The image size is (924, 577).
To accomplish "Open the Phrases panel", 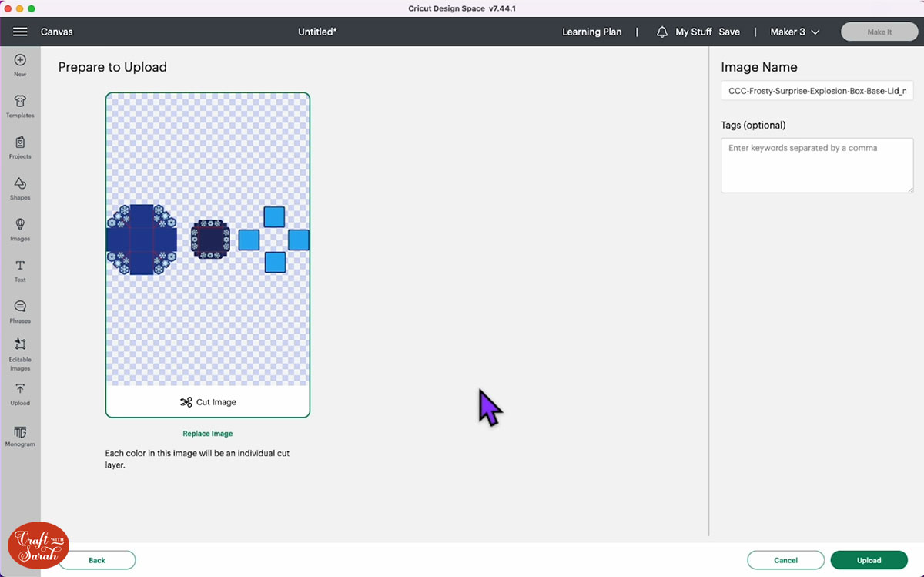I will [x=20, y=311].
